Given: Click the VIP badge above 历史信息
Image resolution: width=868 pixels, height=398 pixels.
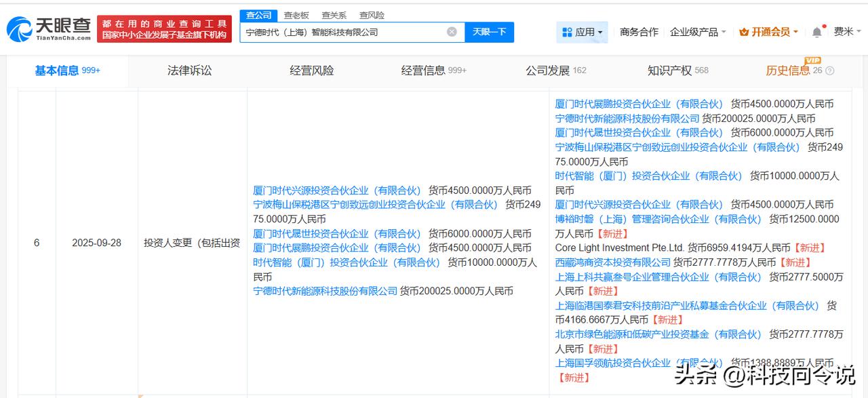Looking at the screenshot, I should pos(812,60).
